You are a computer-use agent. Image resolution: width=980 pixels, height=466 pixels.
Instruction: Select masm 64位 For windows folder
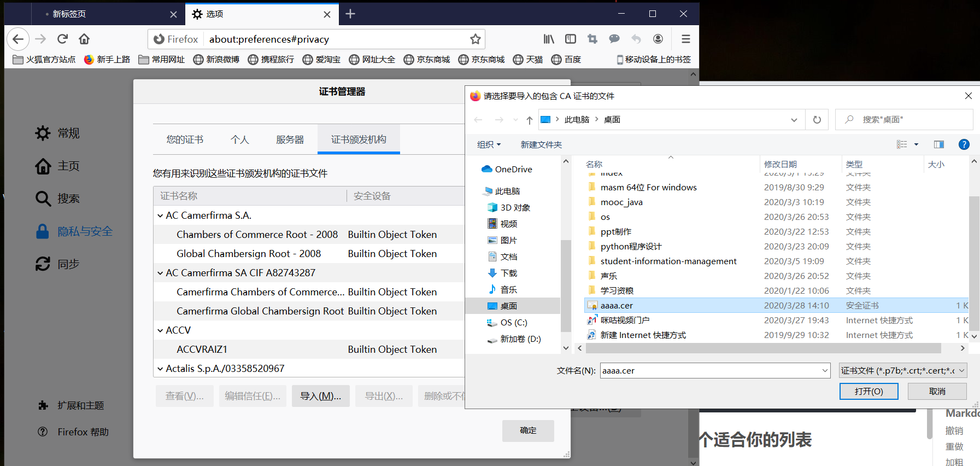coord(648,188)
